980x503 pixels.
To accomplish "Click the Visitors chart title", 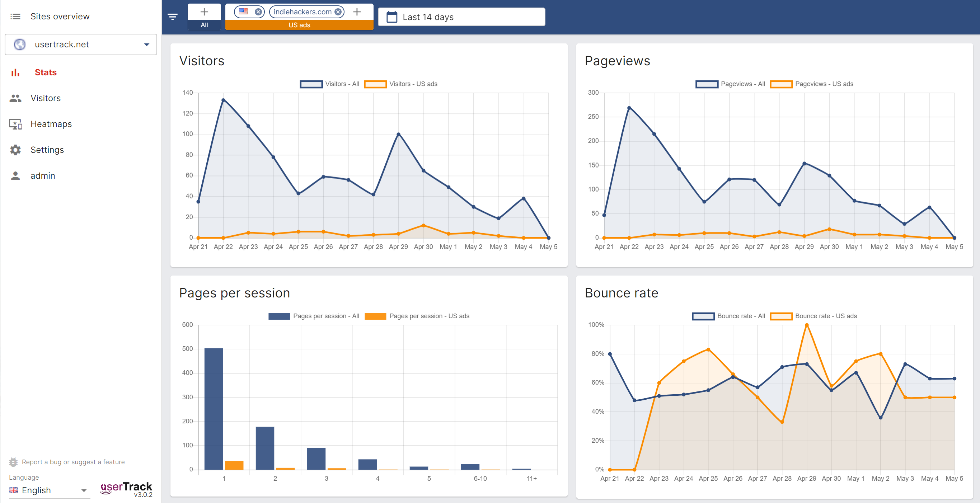I will point(202,61).
